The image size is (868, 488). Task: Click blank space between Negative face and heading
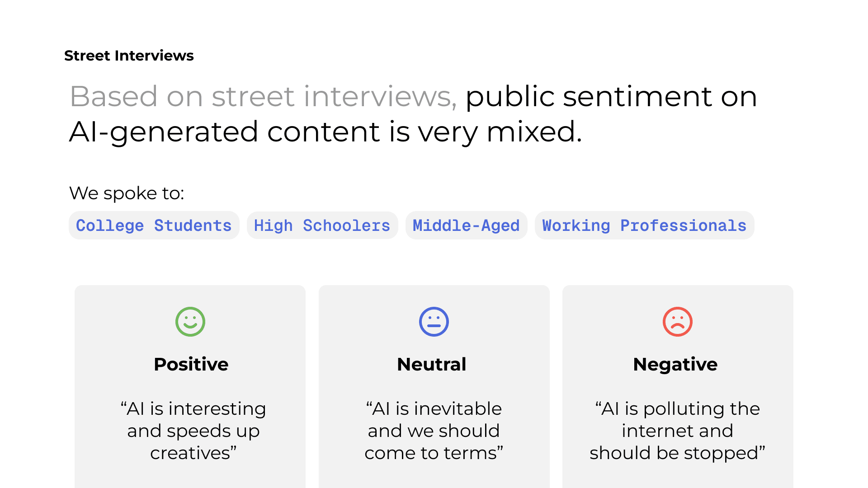click(678, 346)
